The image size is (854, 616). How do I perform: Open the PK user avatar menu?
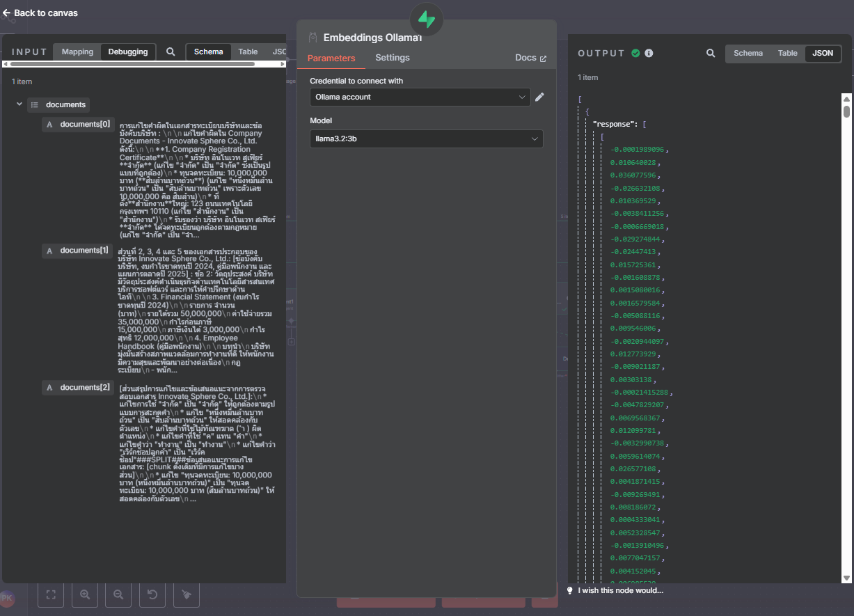7,598
